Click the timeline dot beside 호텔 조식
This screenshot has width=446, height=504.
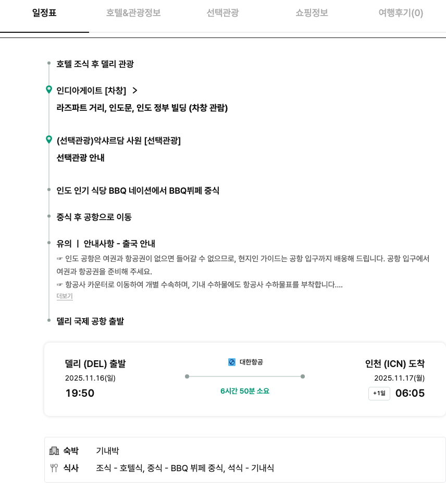(x=49, y=64)
